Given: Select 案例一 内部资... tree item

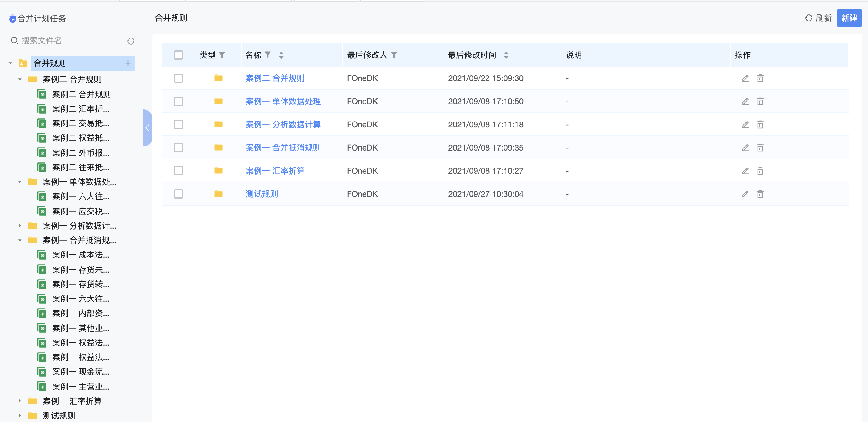Looking at the screenshot, I should (81, 314).
